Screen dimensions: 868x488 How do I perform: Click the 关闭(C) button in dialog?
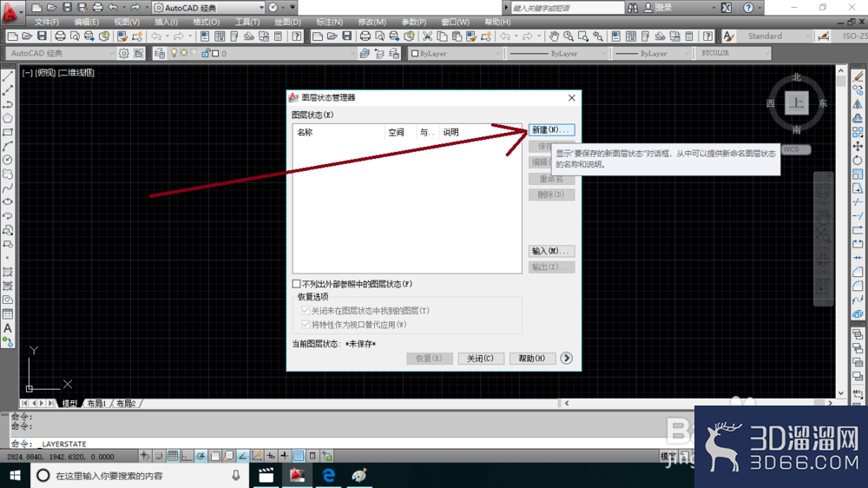pyautogui.click(x=481, y=359)
